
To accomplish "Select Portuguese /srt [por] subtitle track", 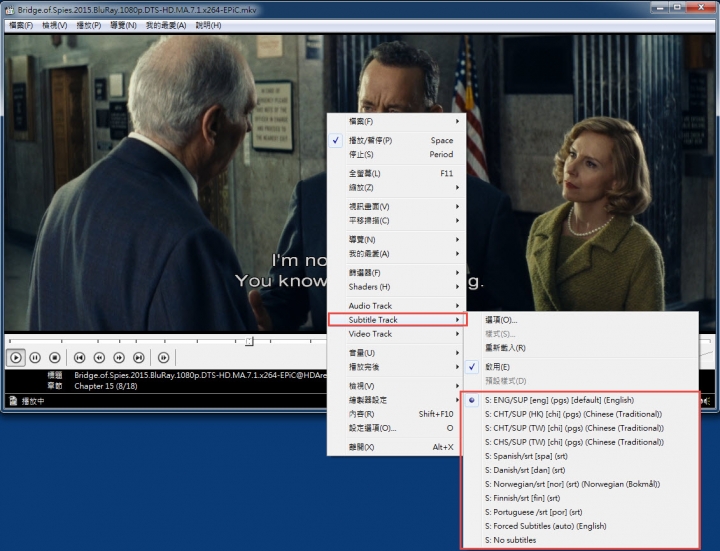I will click(x=581, y=512).
